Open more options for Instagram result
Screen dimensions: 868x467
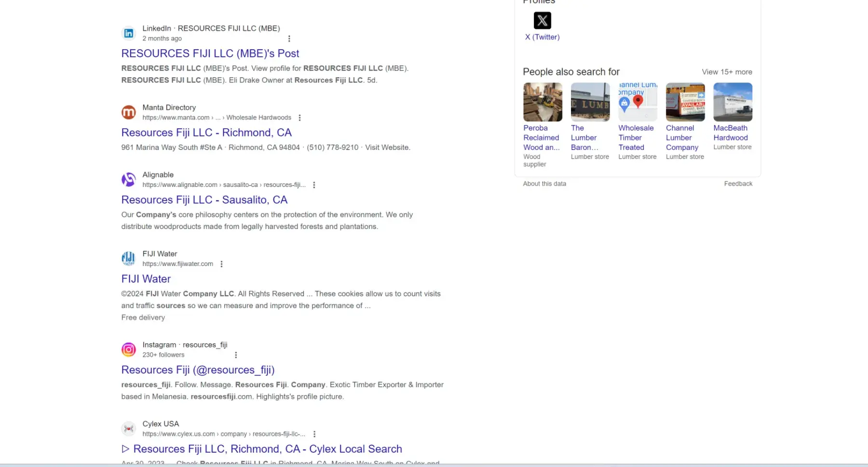[236, 355]
